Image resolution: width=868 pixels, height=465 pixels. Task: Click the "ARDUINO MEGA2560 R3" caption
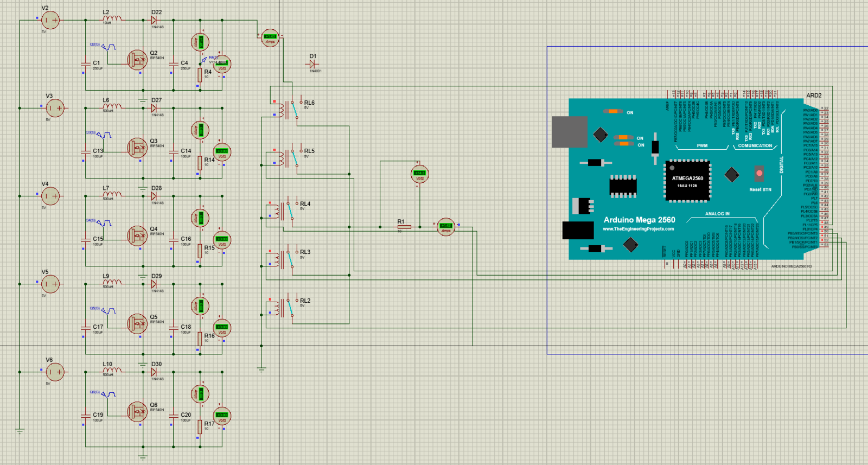pos(792,266)
